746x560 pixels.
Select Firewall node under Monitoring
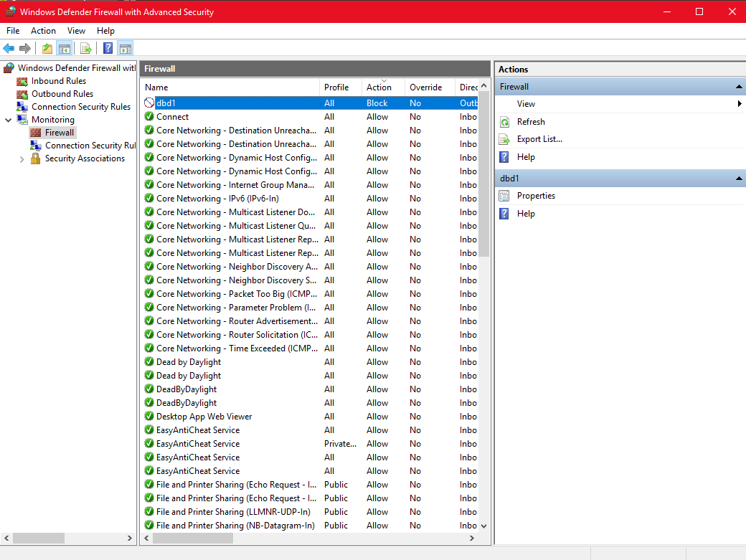(60, 133)
